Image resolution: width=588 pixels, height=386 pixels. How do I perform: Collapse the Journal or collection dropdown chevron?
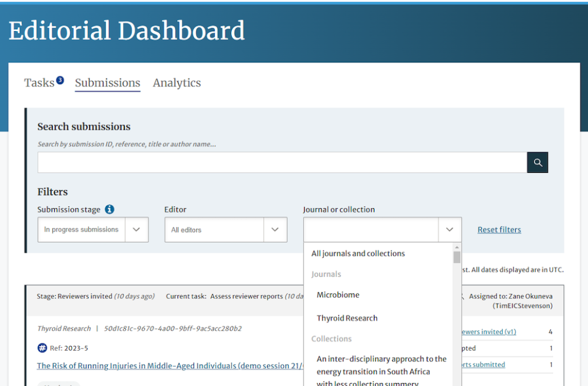tap(449, 230)
